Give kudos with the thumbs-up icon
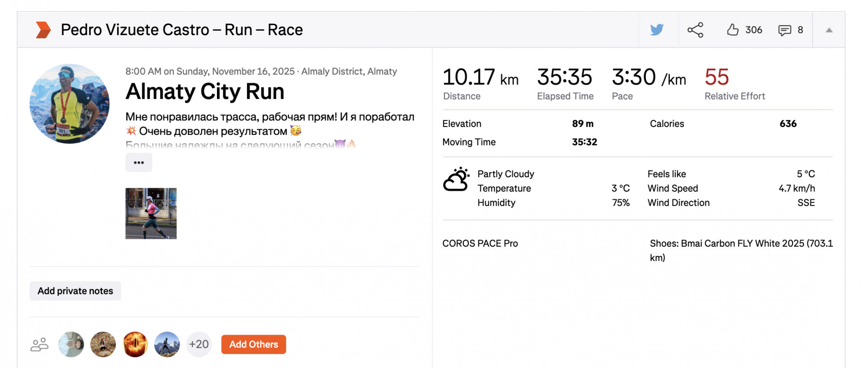The width and height of the screenshot is (868, 368). pyautogui.click(x=733, y=30)
